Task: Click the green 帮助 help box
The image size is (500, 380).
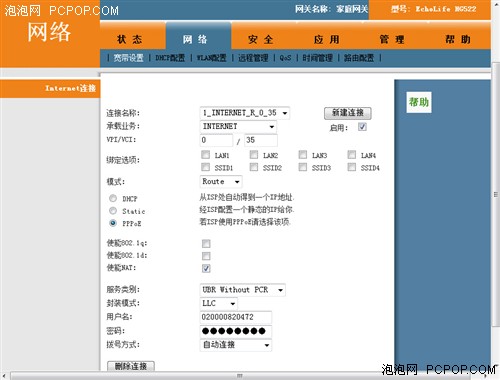Action: click(x=419, y=102)
